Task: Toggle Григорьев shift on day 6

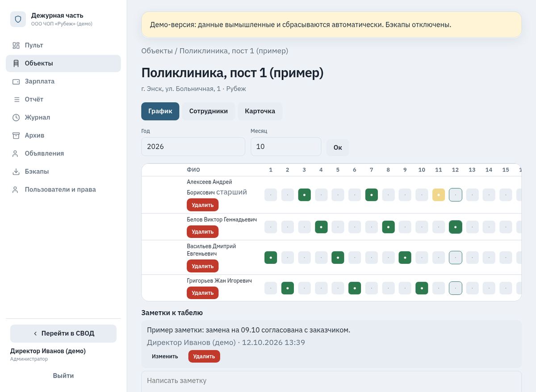Action: [x=355, y=288]
